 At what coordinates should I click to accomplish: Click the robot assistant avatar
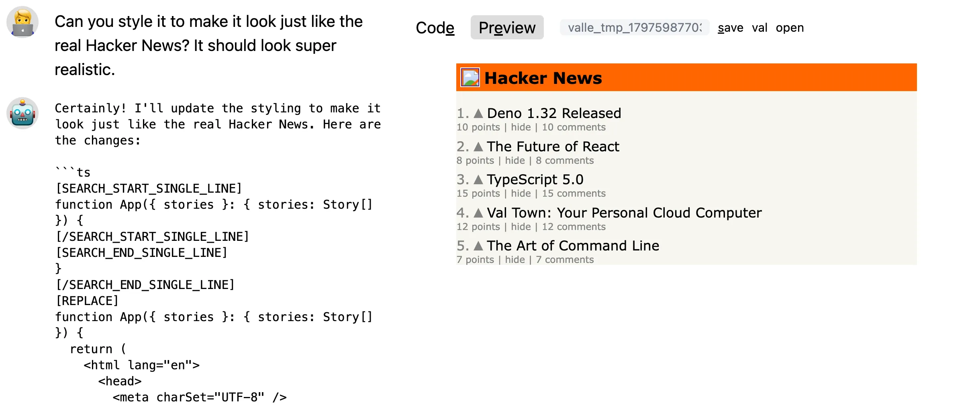click(x=22, y=113)
